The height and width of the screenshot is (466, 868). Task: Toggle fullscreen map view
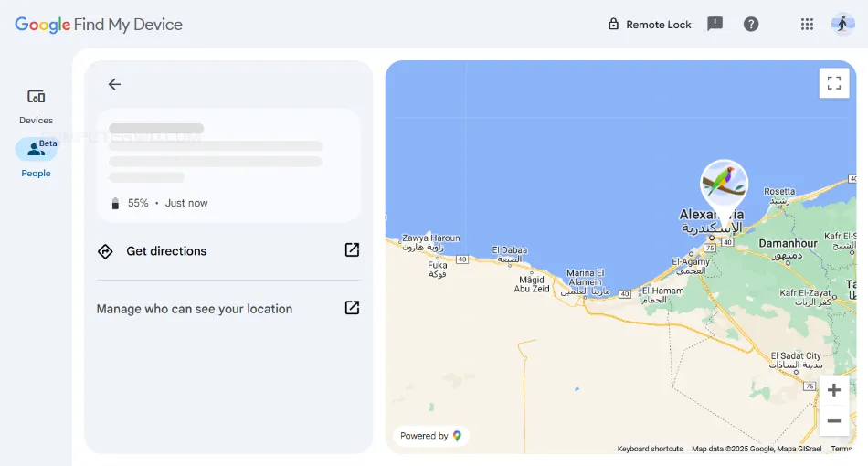coord(833,83)
